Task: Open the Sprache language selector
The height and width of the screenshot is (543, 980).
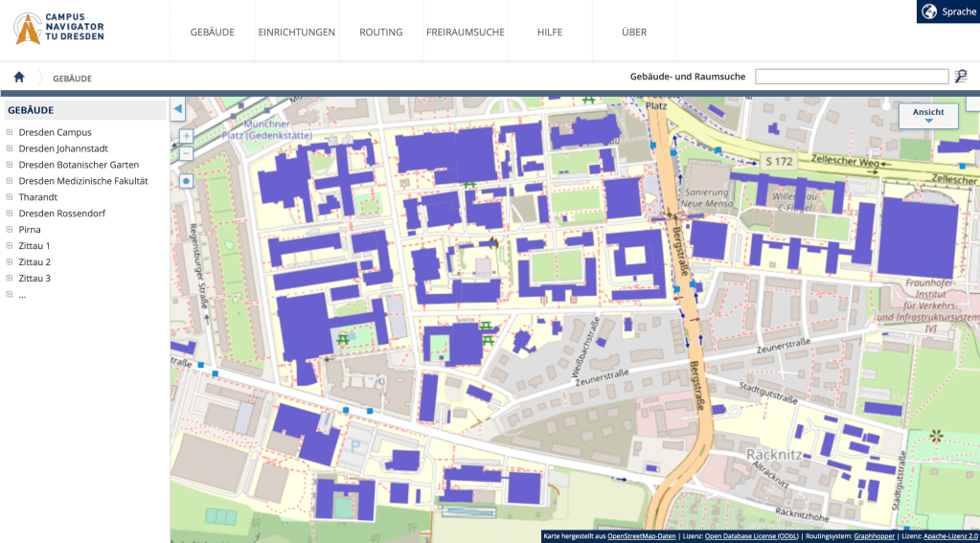Action: 948,11
